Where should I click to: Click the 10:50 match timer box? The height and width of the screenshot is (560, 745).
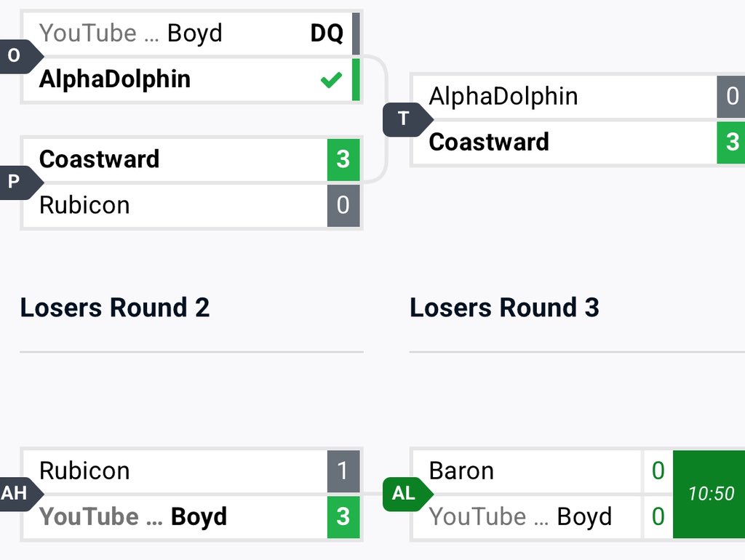pos(709,494)
